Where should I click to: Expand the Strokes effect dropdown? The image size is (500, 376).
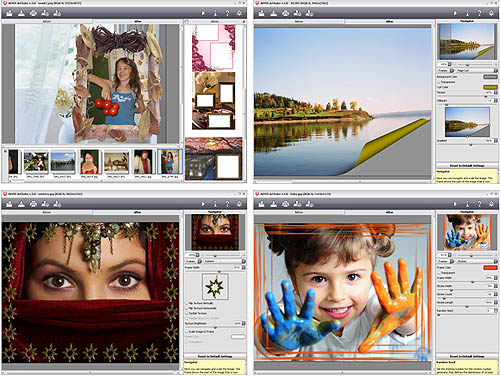click(496, 261)
